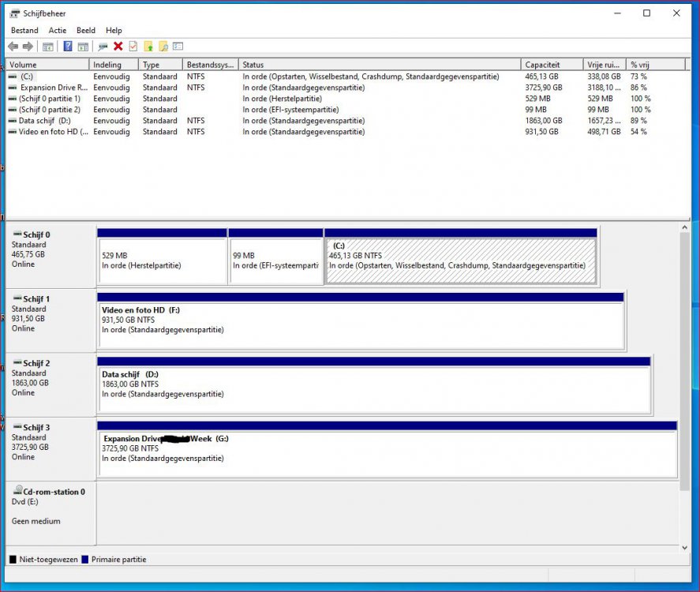Click the show/hide console tree toolbar icon
Screen dimensions: 700x592
48,47
